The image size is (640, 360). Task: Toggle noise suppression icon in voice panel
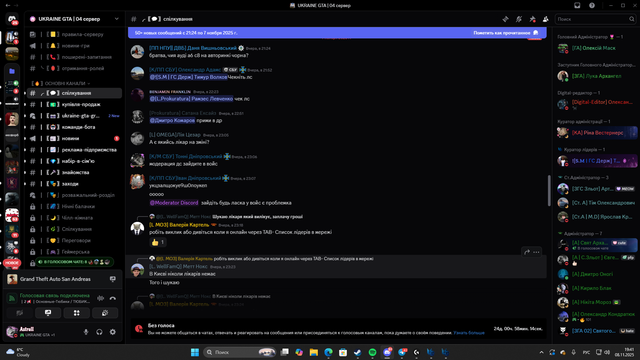(100, 298)
